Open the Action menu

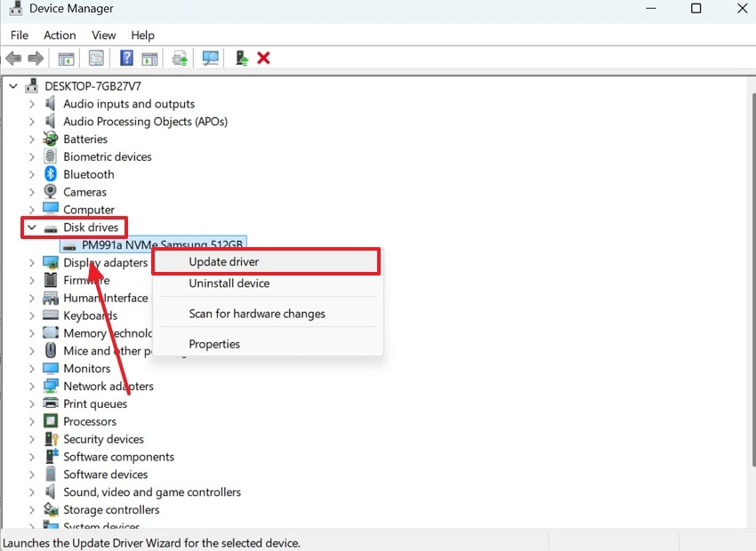(59, 36)
